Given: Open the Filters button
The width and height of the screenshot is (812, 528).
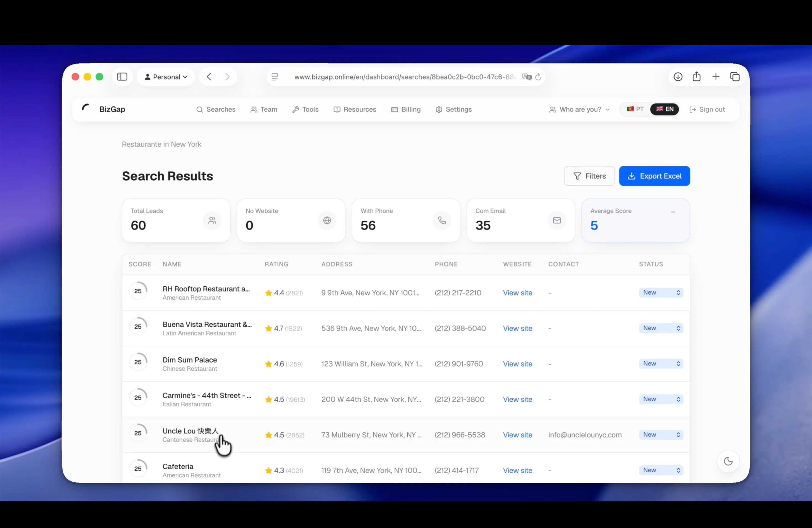Looking at the screenshot, I should pos(589,176).
